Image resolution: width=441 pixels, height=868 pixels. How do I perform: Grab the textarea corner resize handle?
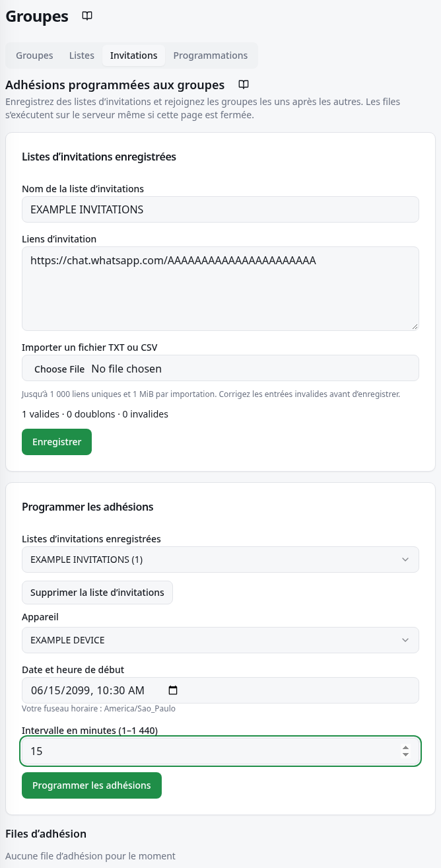[415, 326]
